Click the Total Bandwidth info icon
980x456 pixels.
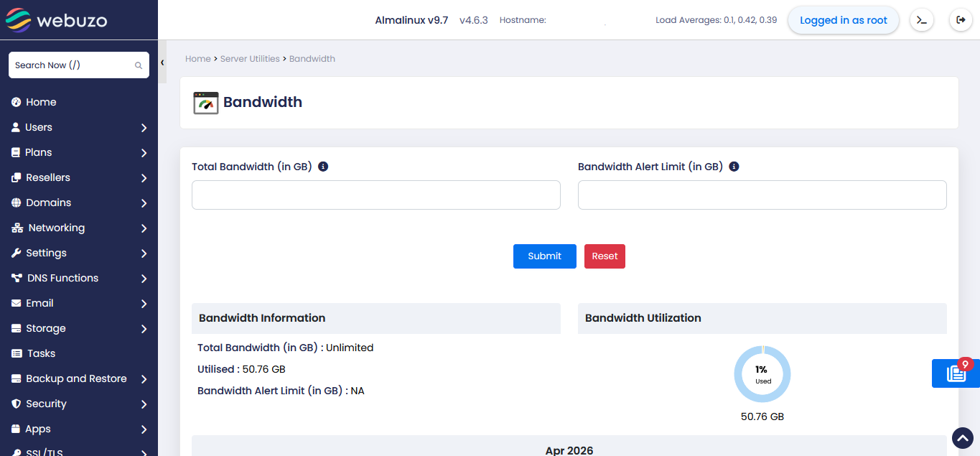coord(323,167)
